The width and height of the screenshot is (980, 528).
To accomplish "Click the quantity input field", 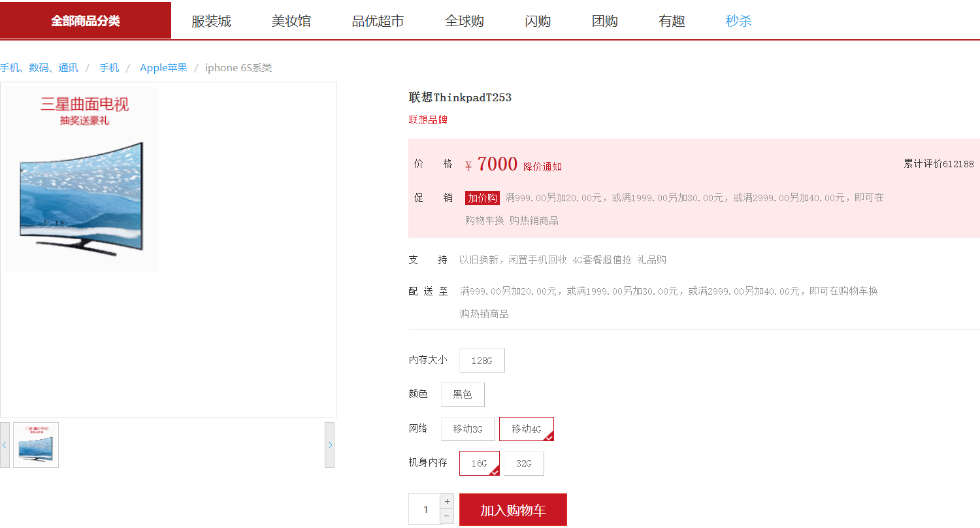I will pyautogui.click(x=425, y=510).
